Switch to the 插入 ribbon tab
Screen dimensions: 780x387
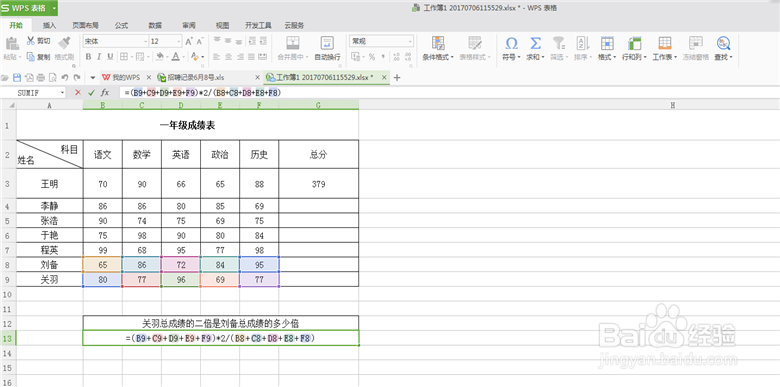[x=49, y=25]
